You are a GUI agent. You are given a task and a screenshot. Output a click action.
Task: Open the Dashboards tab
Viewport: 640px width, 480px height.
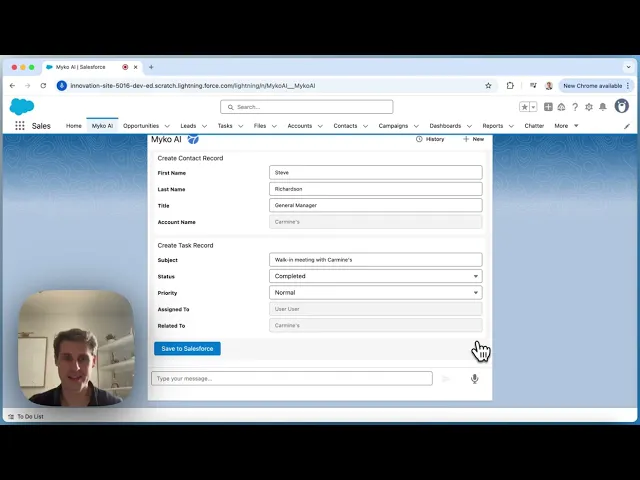[445, 126]
